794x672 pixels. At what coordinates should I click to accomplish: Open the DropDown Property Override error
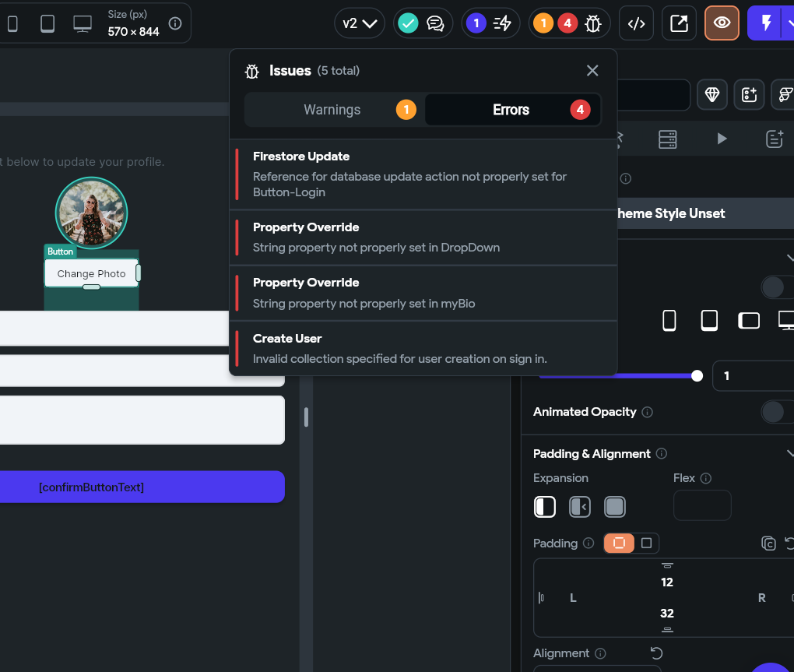(x=423, y=237)
